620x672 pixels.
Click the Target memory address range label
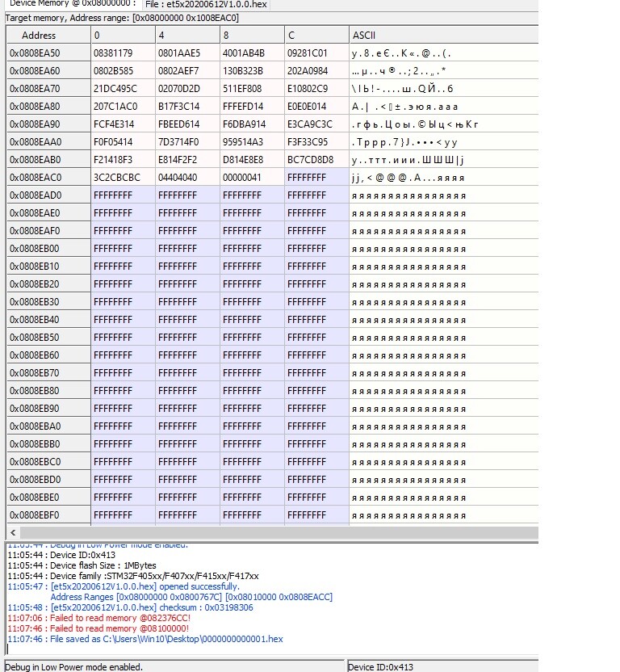[122, 18]
